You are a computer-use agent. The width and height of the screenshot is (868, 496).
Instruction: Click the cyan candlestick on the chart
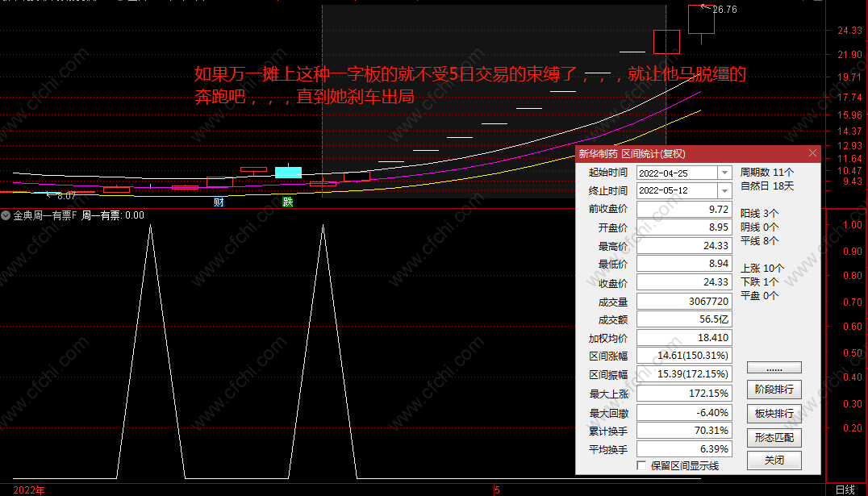click(x=289, y=172)
